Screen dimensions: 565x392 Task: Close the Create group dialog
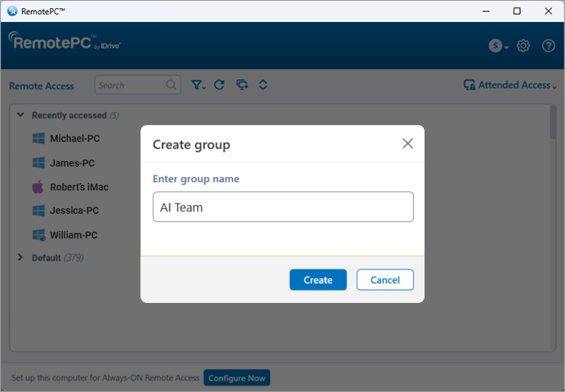407,144
